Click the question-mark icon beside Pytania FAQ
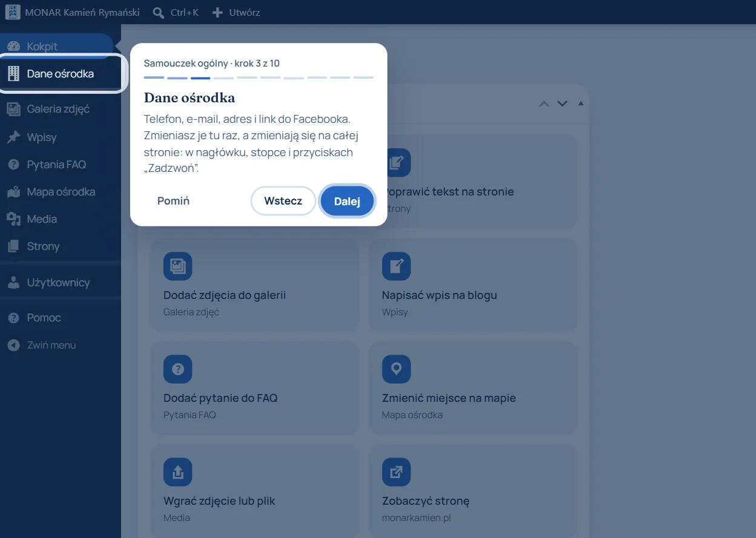Image resolution: width=756 pixels, height=538 pixels. point(13,165)
